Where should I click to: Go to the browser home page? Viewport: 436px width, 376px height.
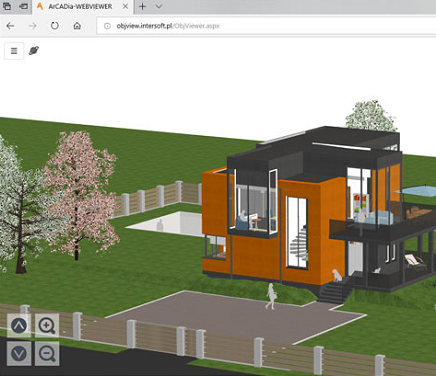(77, 26)
